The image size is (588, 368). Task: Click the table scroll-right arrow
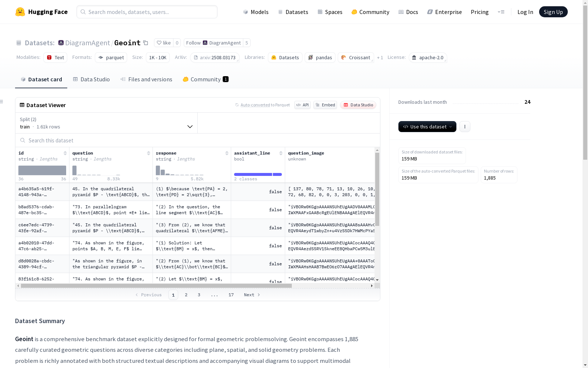pos(372,286)
